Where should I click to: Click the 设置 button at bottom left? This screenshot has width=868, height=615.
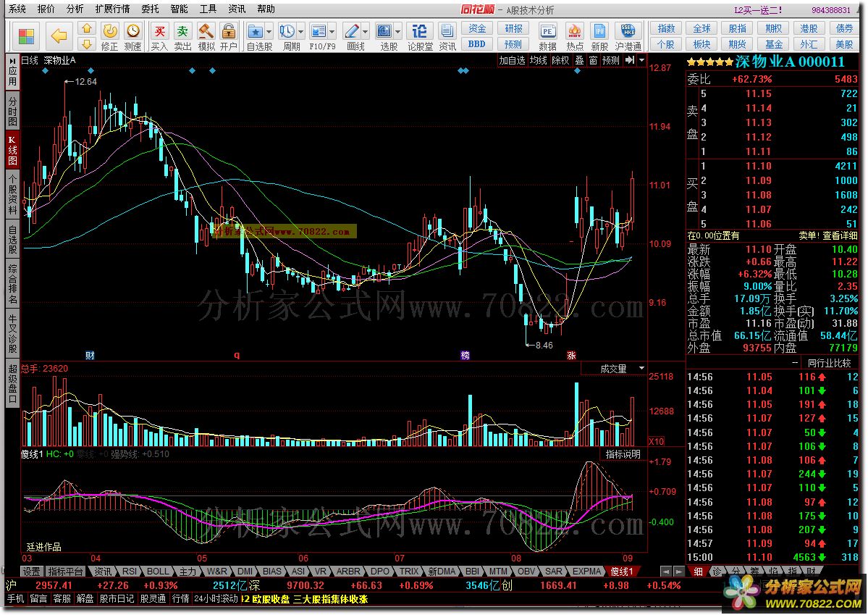click(x=32, y=572)
